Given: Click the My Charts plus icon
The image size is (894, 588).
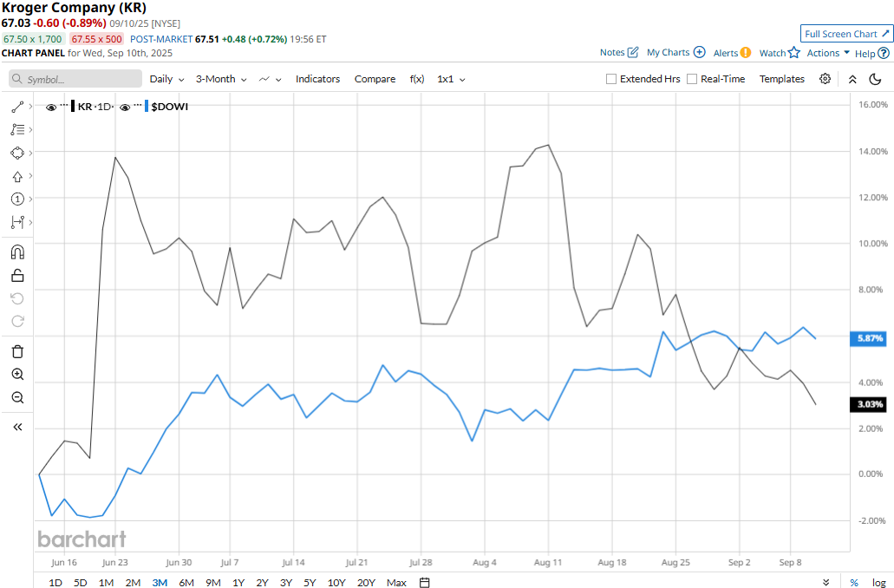Looking at the screenshot, I should (700, 53).
